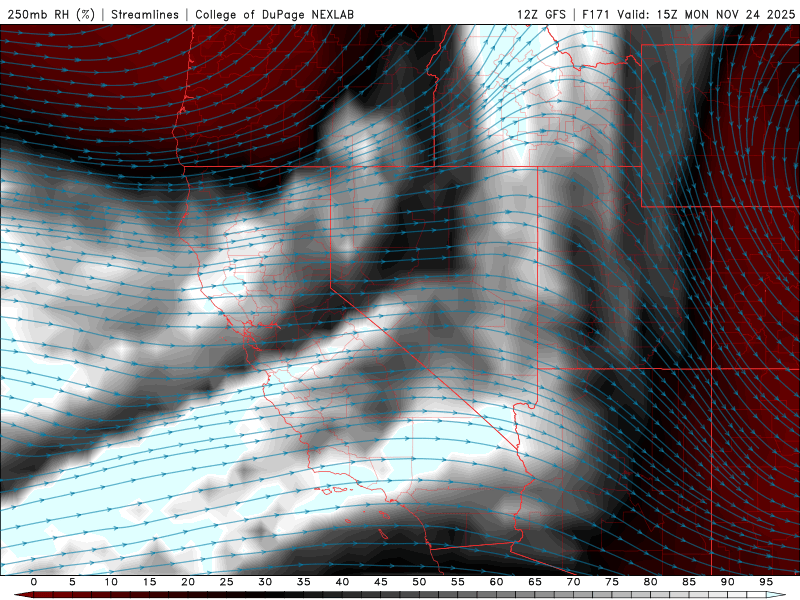Screen dimensions: 800x600
Task: Click the "80" tick label on the legend
Action: (650, 582)
